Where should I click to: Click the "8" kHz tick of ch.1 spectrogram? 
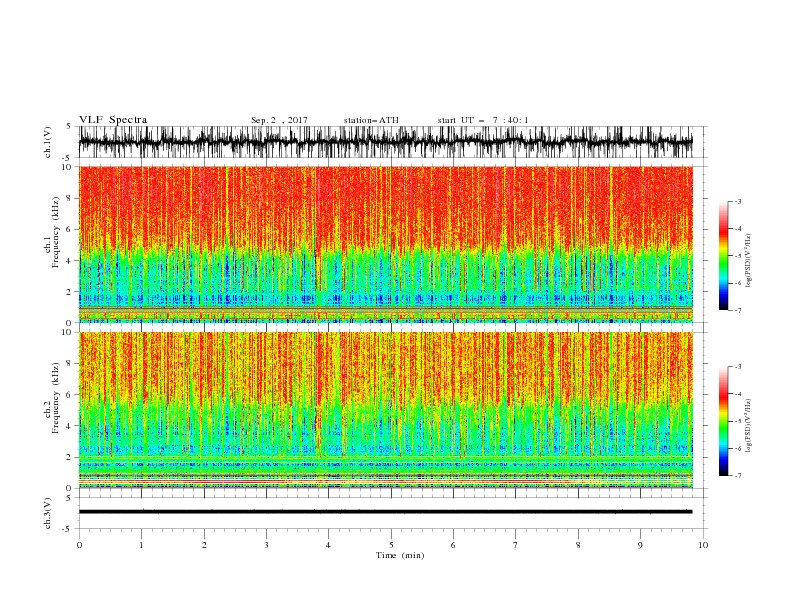[70, 198]
